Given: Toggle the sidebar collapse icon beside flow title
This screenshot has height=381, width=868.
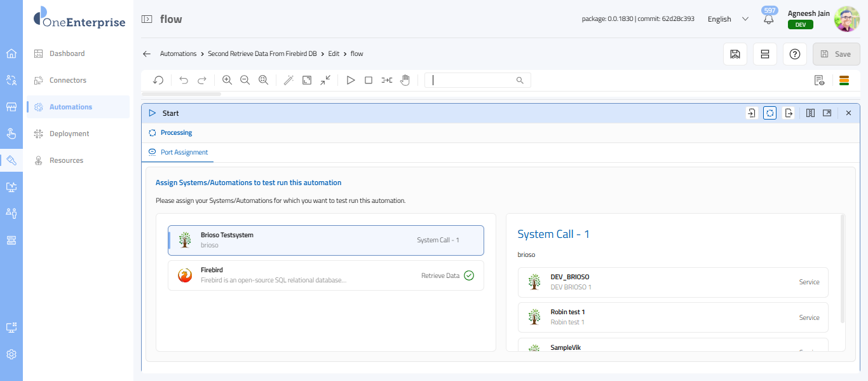Looking at the screenshot, I should [x=147, y=19].
